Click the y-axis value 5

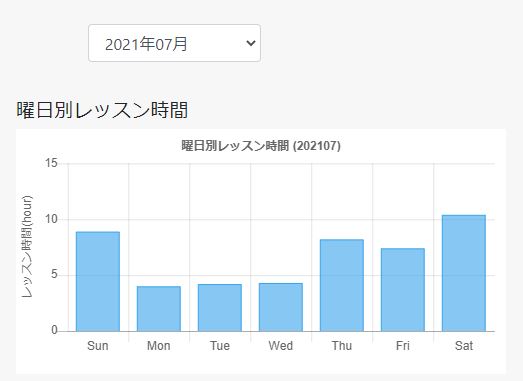click(54, 275)
